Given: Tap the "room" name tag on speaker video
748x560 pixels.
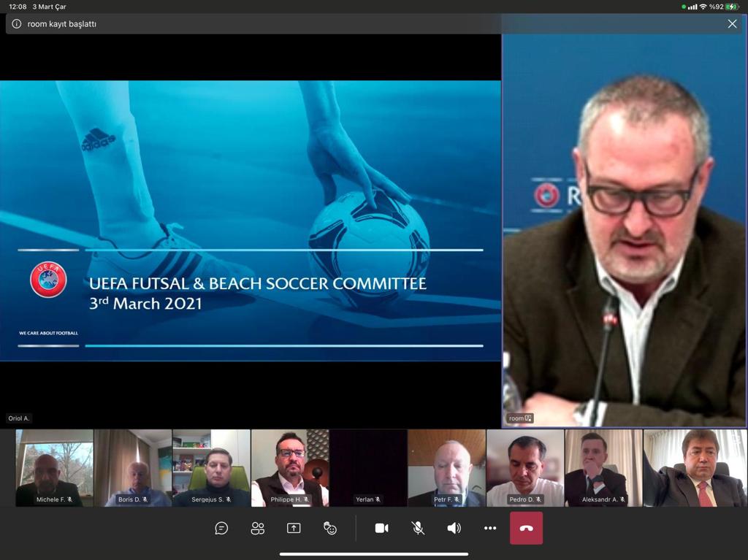Looking at the screenshot, I should [520, 418].
